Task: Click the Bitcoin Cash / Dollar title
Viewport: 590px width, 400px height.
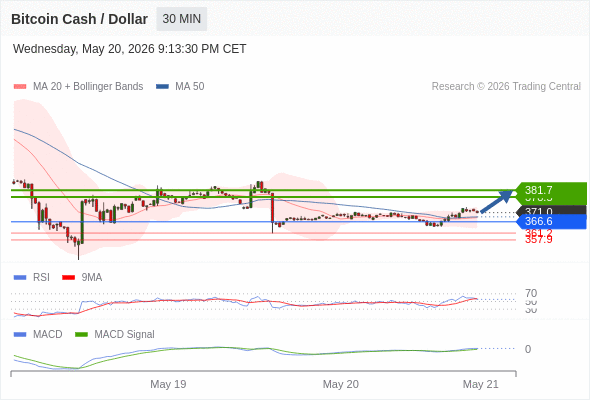Action: (79, 19)
